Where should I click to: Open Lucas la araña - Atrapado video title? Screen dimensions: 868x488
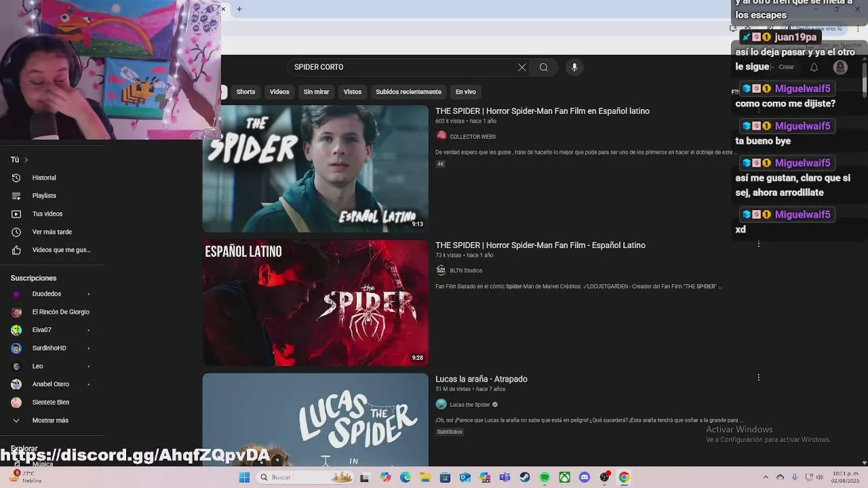coord(481,379)
